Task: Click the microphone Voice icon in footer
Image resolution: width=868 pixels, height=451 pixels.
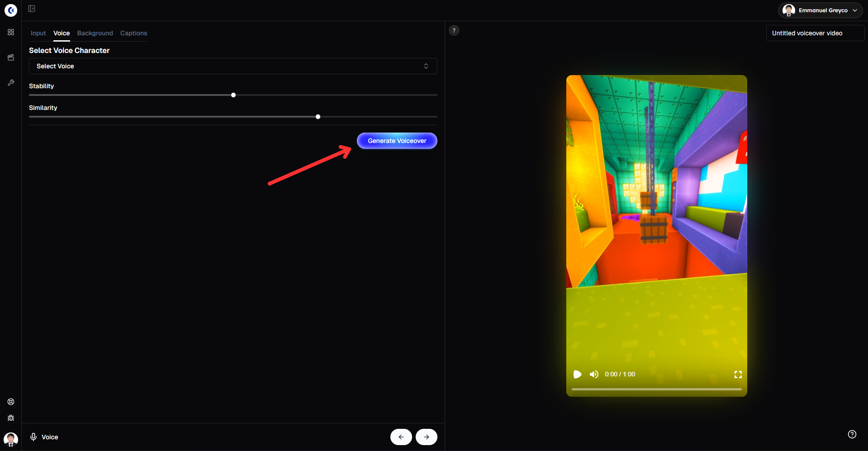Action: click(x=33, y=437)
